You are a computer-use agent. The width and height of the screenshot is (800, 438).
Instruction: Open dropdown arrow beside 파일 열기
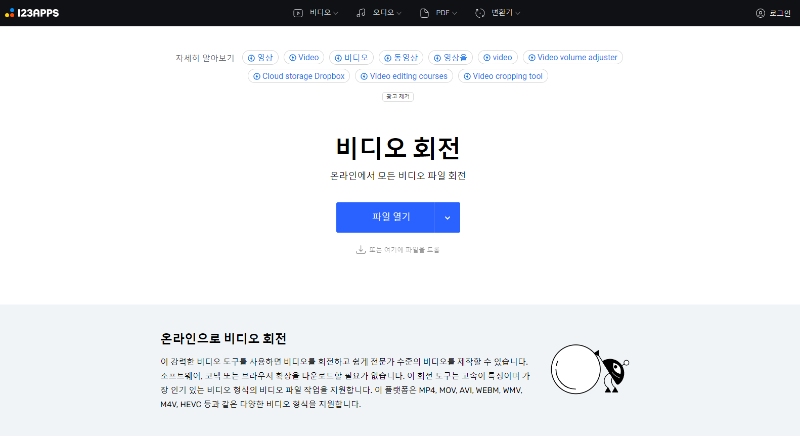447,217
